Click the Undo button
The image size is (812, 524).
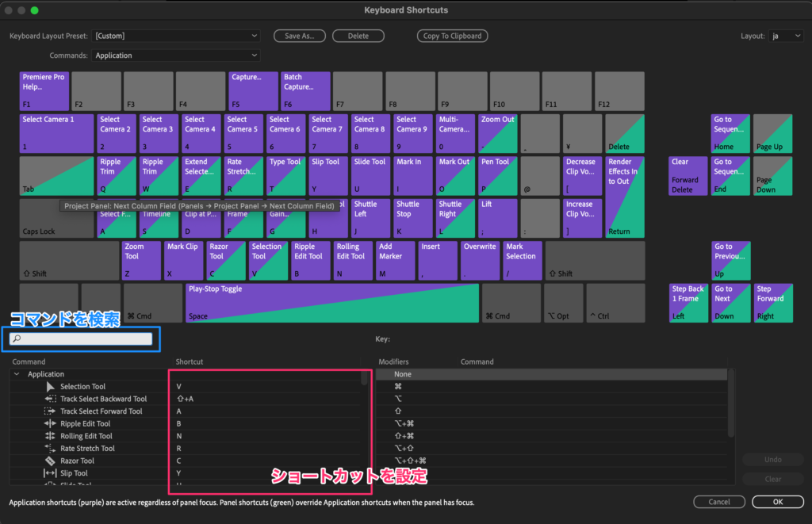pos(772,459)
